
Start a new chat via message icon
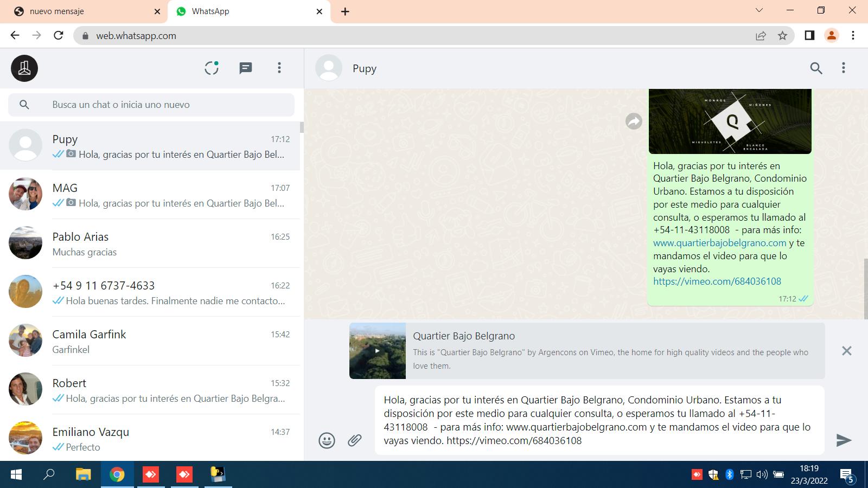coord(246,68)
